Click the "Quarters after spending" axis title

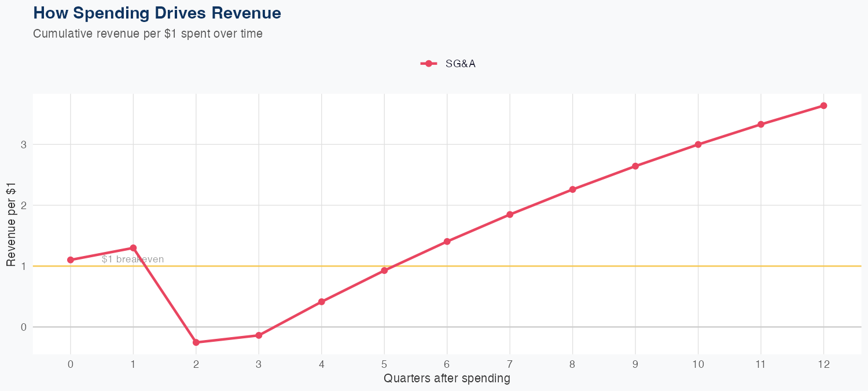447,379
